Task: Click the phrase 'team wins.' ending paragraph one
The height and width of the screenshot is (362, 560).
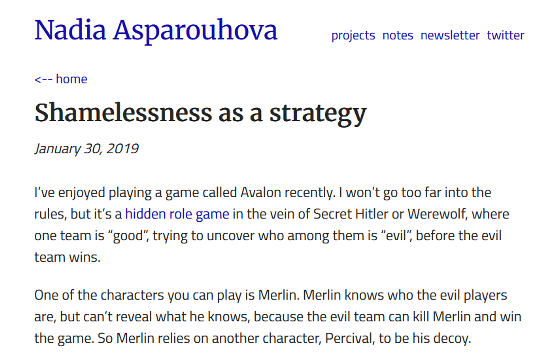Action: pos(68,257)
